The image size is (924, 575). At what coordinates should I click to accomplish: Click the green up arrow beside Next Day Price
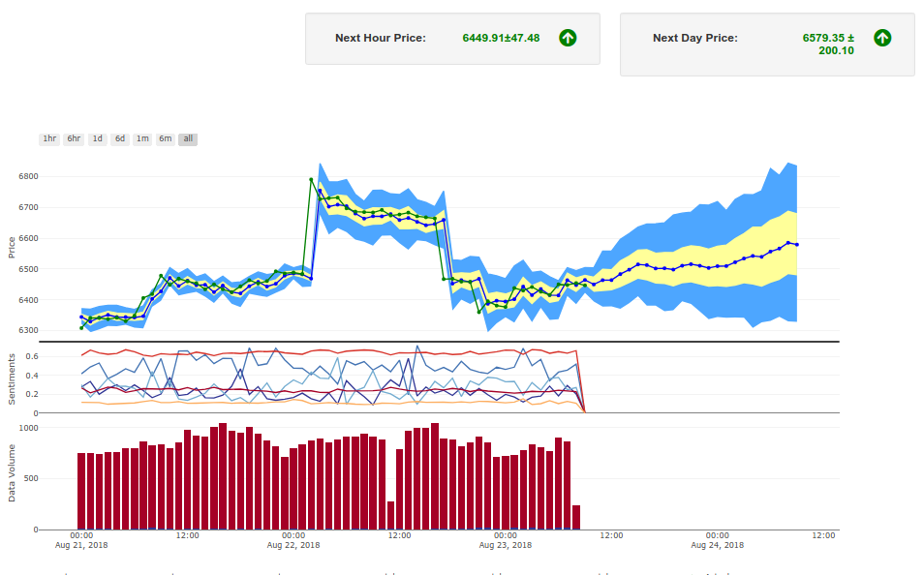click(881, 38)
